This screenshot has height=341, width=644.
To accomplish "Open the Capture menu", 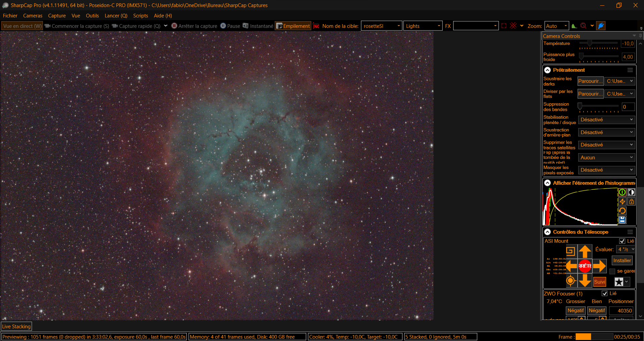I will [57, 16].
